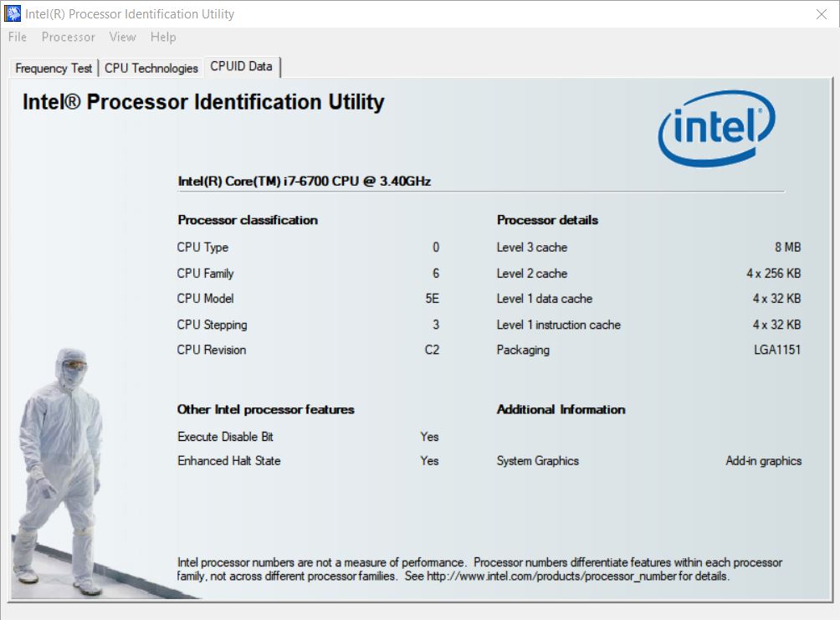Open the Processor menu
This screenshot has height=620, width=840.
(x=68, y=37)
